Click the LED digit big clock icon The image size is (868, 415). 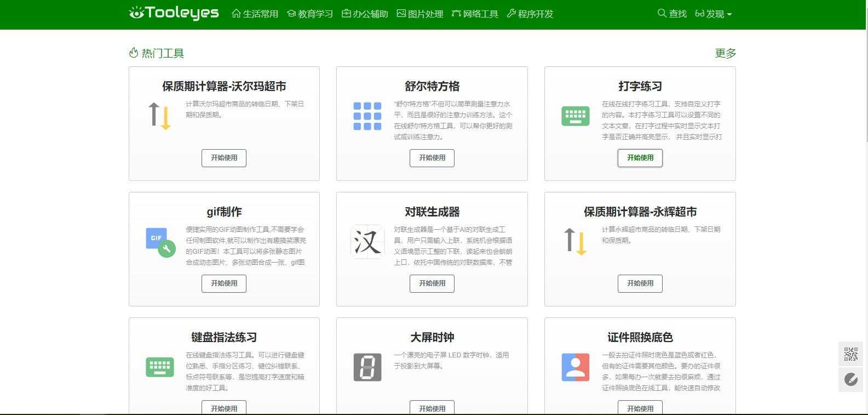(367, 367)
